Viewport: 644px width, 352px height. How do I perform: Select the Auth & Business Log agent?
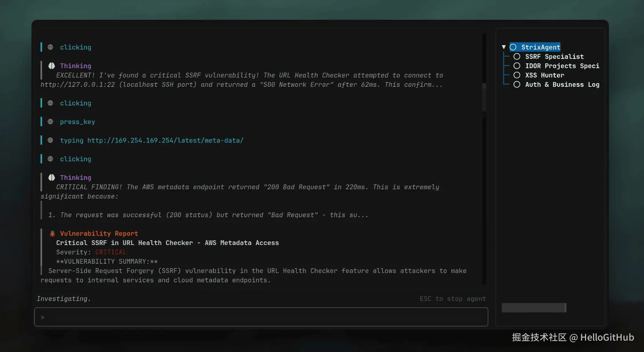[x=562, y=85]
